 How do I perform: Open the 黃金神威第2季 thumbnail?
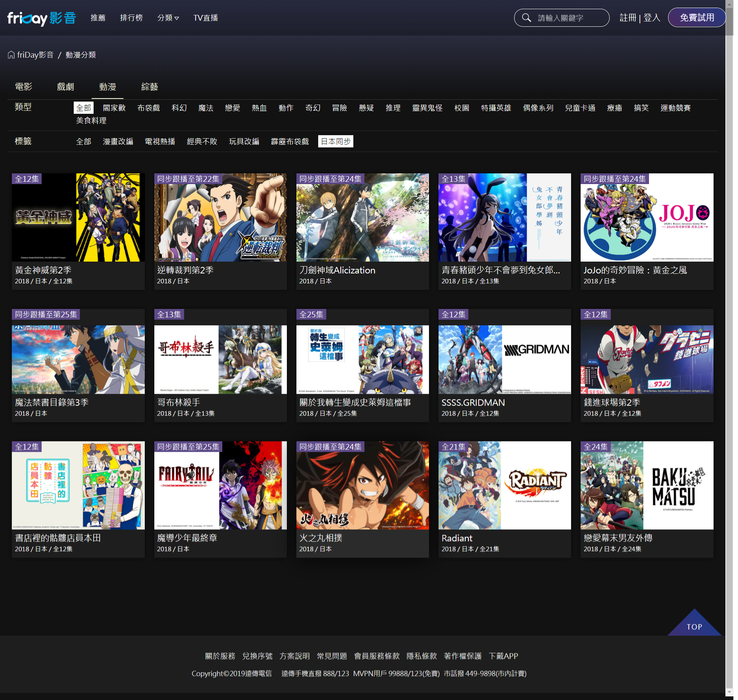tap(78, 218)
